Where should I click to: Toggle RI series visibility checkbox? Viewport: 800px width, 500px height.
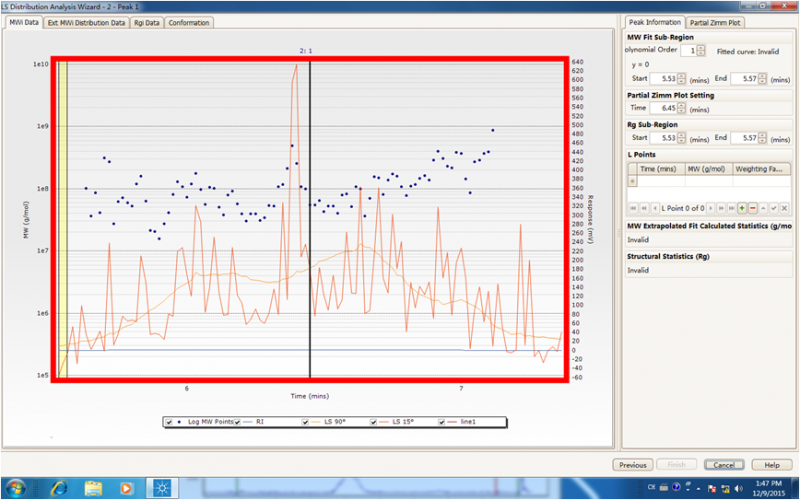(x=237, y=422)
